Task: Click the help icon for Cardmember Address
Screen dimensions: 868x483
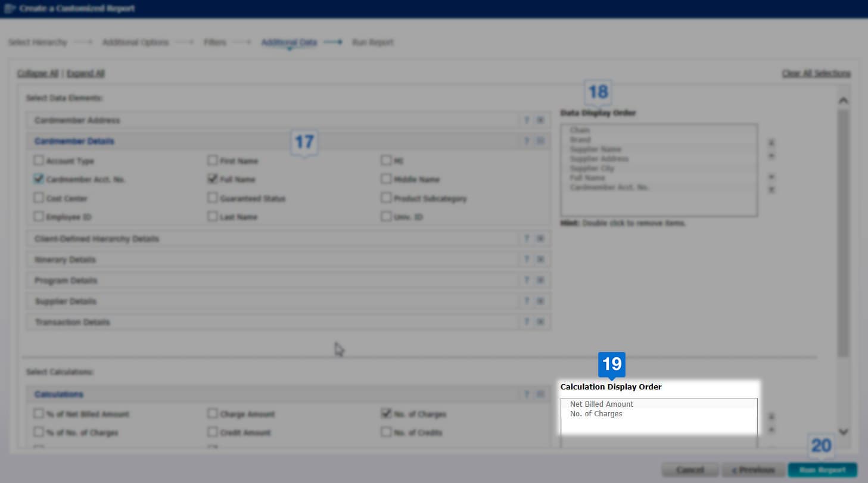Action: (527, 120)
